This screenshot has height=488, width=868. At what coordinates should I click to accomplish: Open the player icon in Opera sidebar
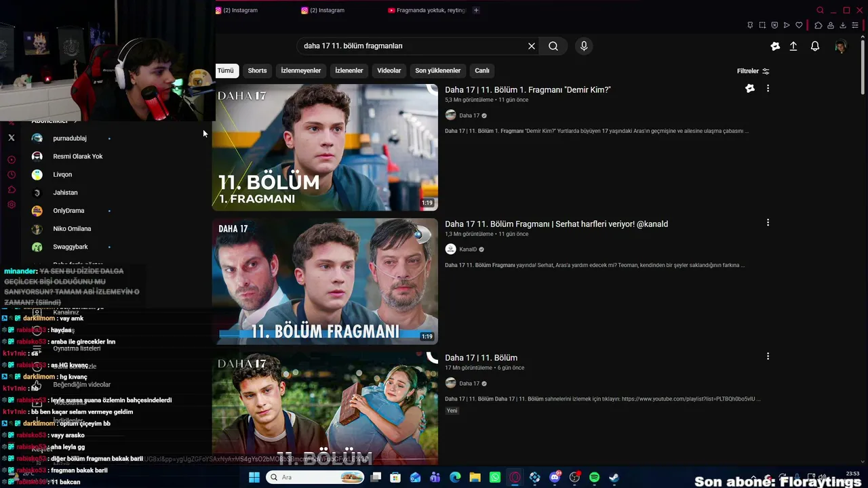[11, 160]
